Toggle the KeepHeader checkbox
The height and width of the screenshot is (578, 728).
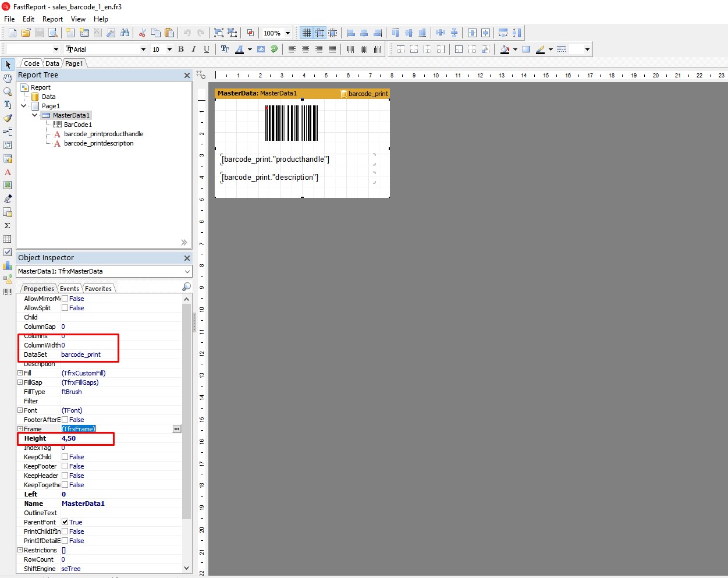coord(65,476)
